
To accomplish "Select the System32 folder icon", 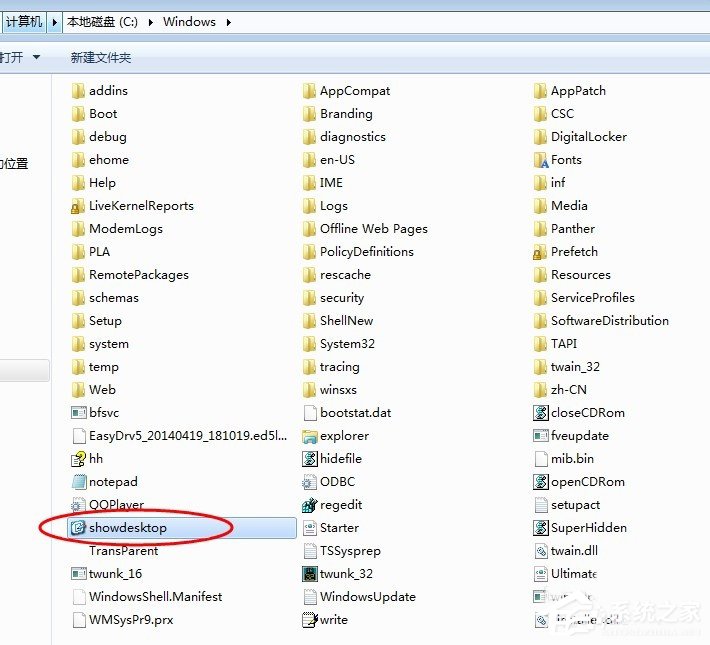I will point(310,344).
